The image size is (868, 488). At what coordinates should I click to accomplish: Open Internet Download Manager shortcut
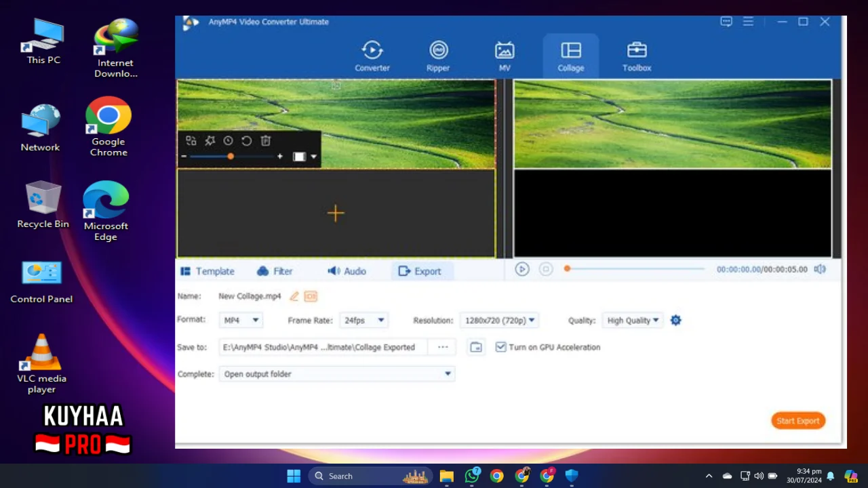(x=115, y=47)
